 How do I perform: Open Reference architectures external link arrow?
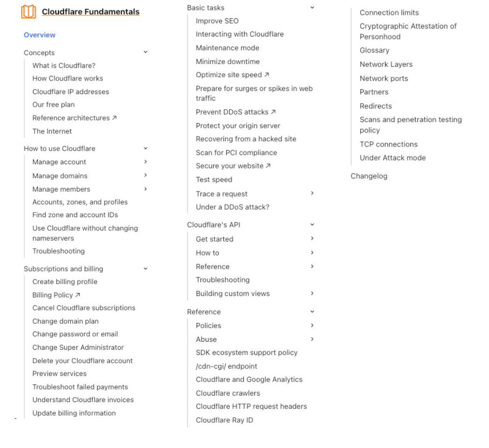pyautogui.click(x=114, y=118)
